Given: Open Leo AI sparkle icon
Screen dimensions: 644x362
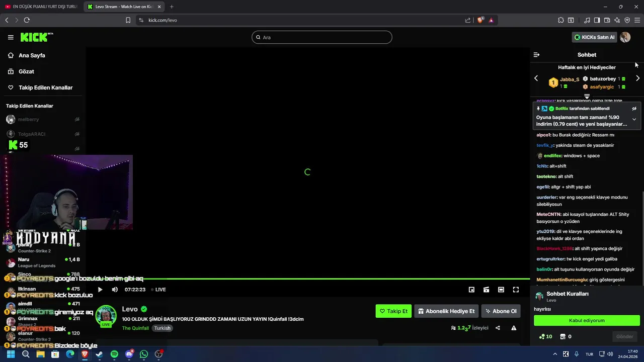Looking at the screenshot, I should [x=617, y=20].
